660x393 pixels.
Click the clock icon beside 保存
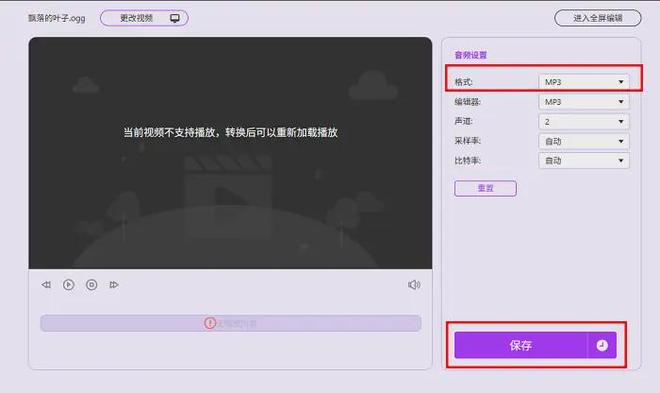click(602, 345)
